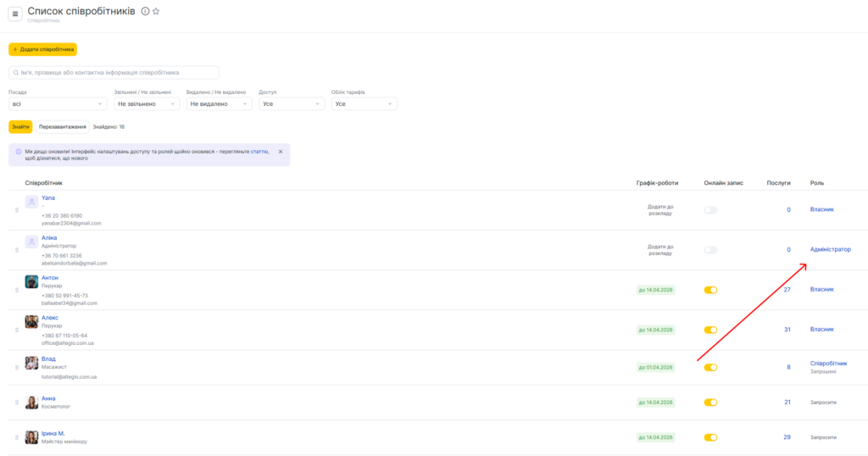Click the Додати співробітника button
Image resolution: width=868 pixels, height=456 pixels.
click(x=43, y=49)
